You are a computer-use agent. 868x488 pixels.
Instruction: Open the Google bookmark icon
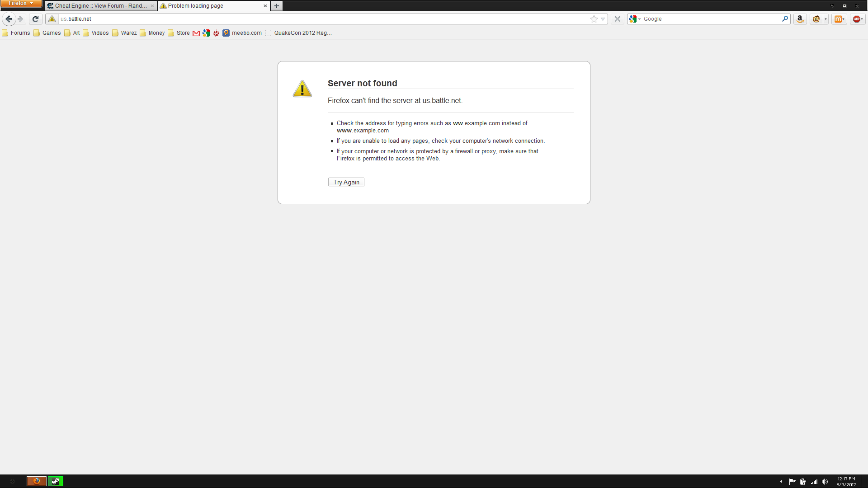pos(206,33)
